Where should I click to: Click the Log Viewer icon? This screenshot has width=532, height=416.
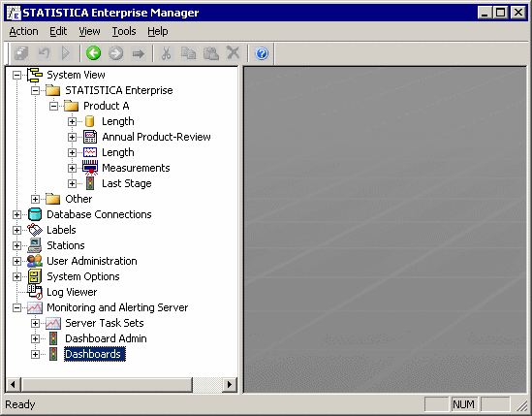pos(35,292)
